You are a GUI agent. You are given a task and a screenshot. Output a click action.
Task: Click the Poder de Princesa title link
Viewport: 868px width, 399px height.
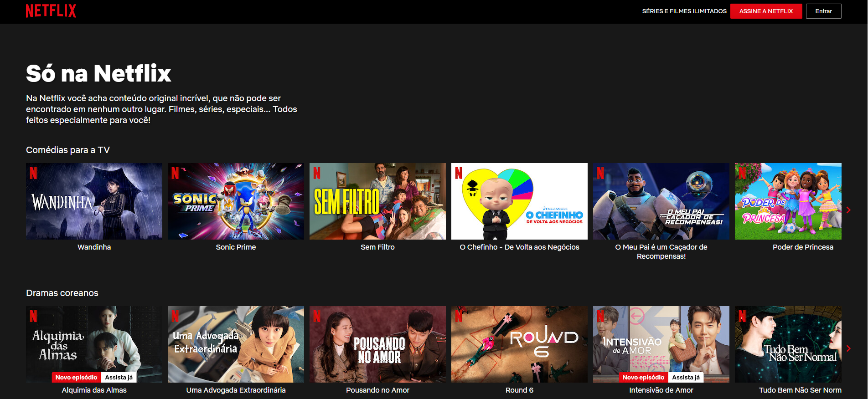pyautogui.click(x=803, y=247)
